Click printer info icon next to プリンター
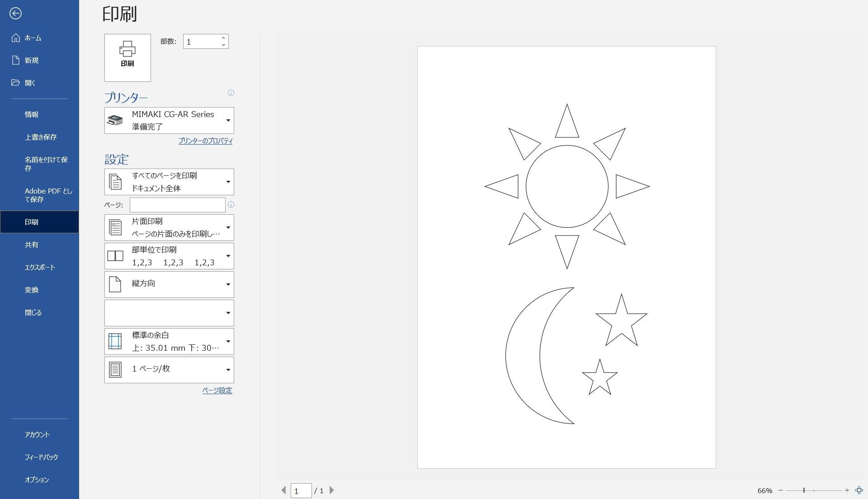Image resolution: width=868 pixels, height=499 pixels. pos(231,93)
